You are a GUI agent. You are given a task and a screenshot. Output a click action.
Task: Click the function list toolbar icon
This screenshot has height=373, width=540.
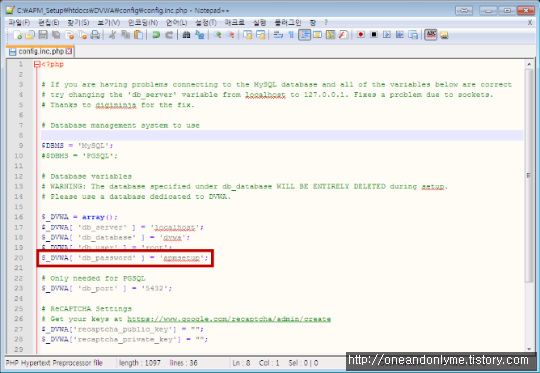coord(343,35)
